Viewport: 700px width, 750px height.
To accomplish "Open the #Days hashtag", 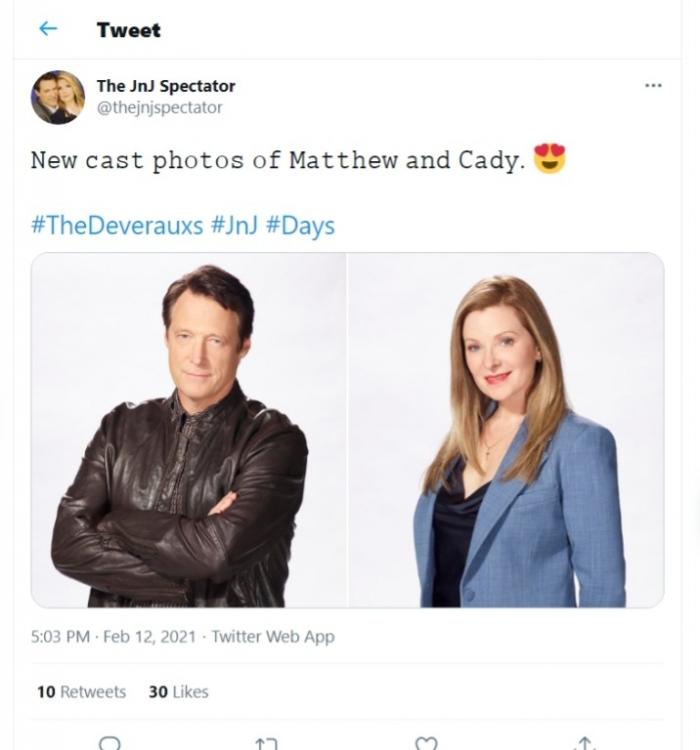I will pos(300,225).
